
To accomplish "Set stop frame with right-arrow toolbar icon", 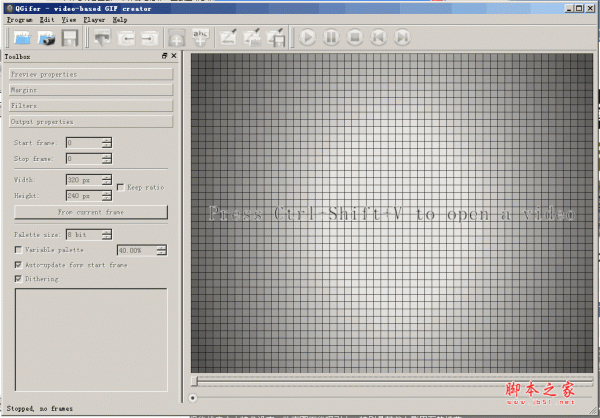I will (x=149, y=37).
